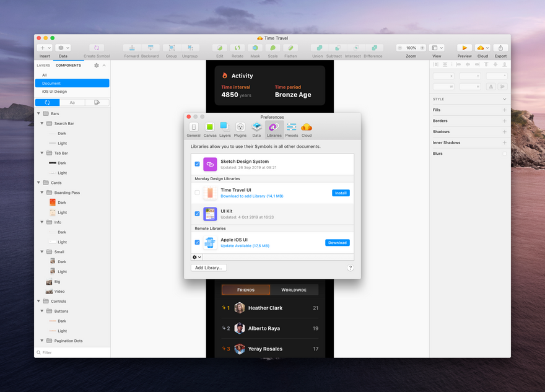Increase zoom with the plus stepper
This screenshot has height=392, width=545.
point(422,48)
